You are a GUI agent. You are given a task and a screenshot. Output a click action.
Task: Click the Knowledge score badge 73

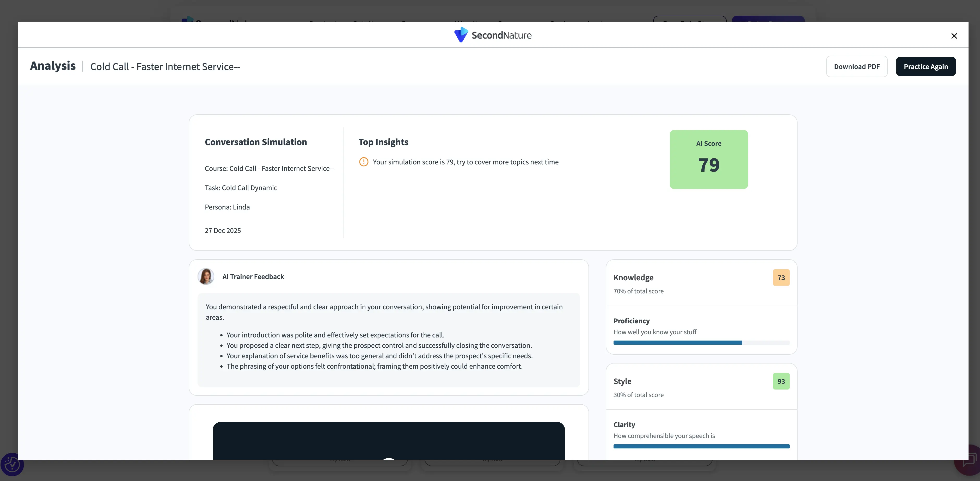(781, 277)
